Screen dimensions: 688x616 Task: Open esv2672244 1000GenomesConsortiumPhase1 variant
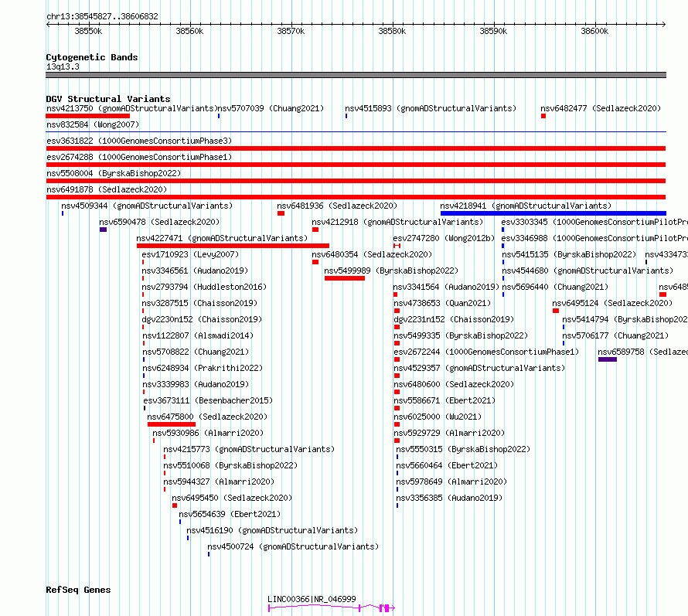click(486, 352)
